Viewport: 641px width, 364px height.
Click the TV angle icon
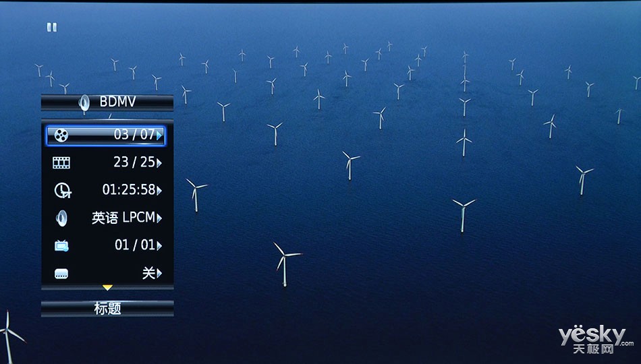(61, 246)
